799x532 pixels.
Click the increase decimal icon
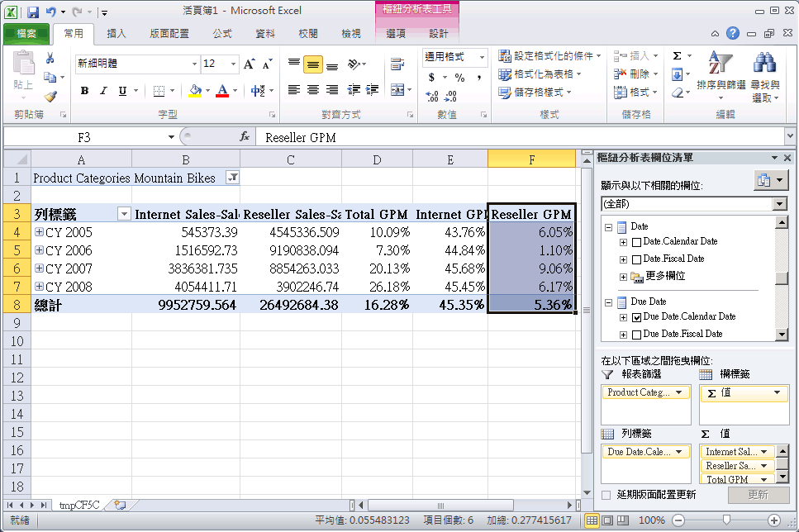[x=432, y=96]
